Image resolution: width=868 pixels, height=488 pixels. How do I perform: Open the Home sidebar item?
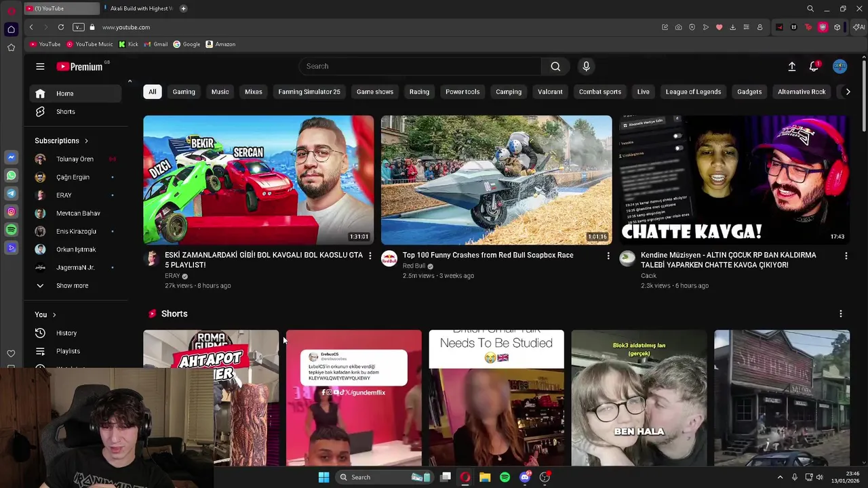[x=76, y=94]
